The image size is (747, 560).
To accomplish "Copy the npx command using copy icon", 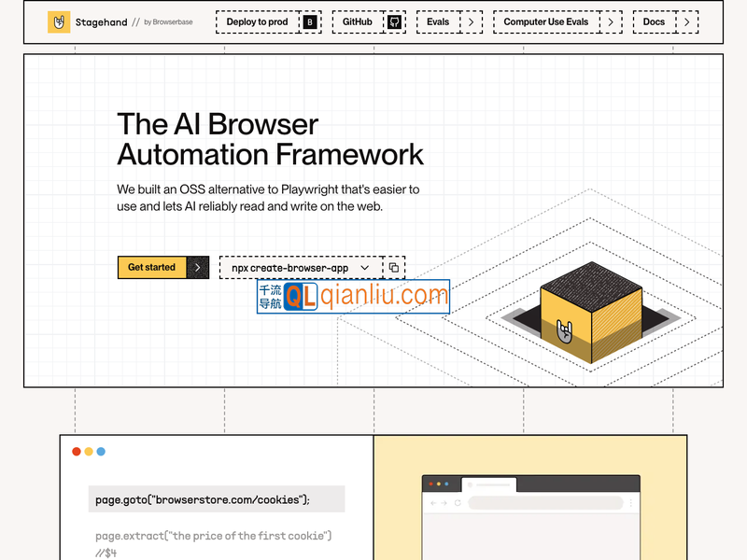I will 394,268.
